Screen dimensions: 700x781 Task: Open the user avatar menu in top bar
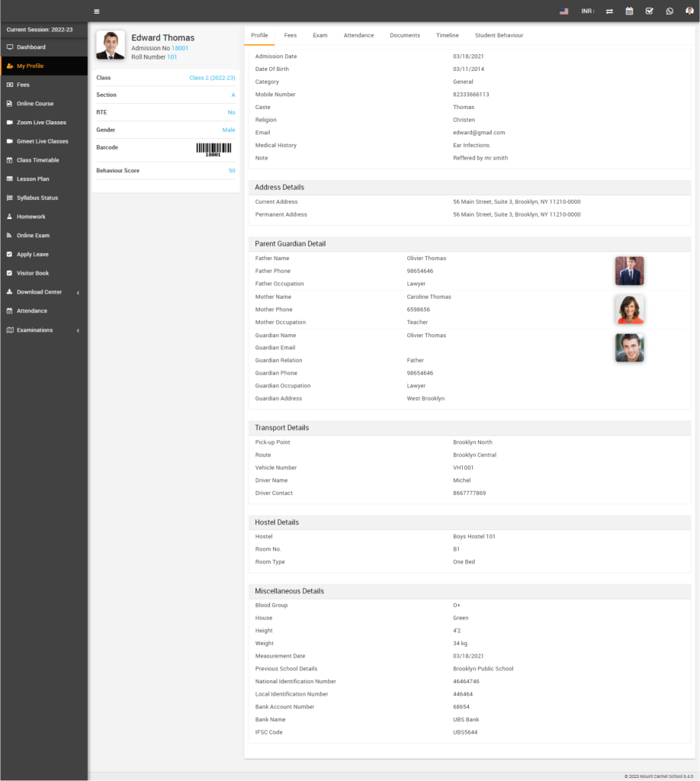tap(689, 11)
